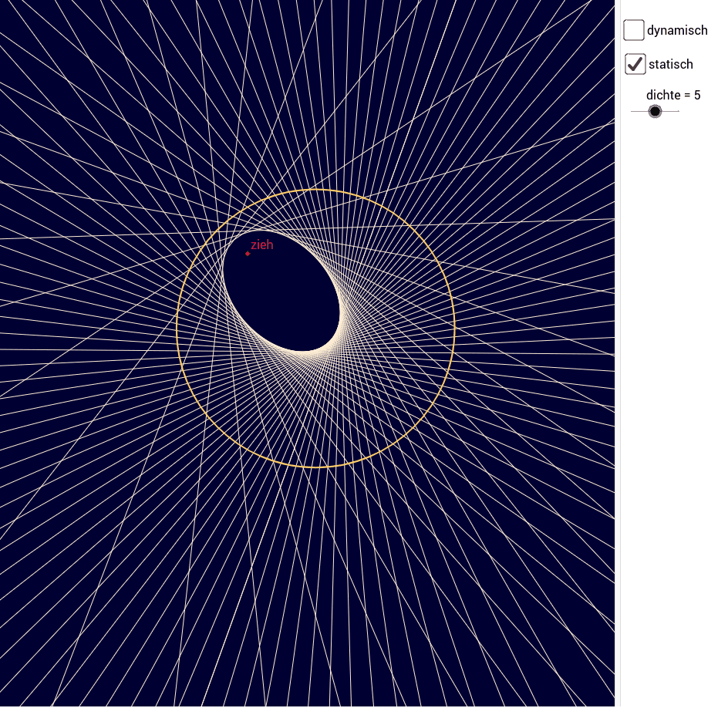Select the red zieh drag point
This screenshot has width=728, height=708.
248,254
